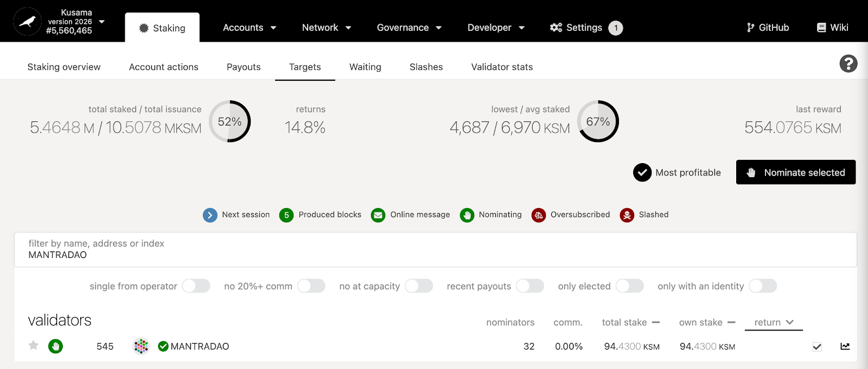Screen dimensions: 868x369
Task: Toggle no 20%+ comm switch
Action: click(x=311, y=286)
